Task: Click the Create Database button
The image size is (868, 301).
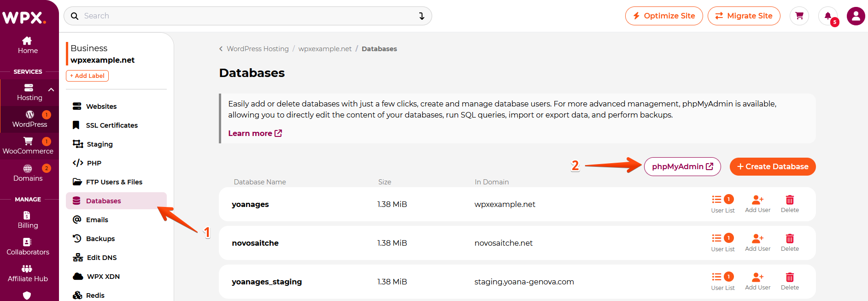Action: coord(772,166)
